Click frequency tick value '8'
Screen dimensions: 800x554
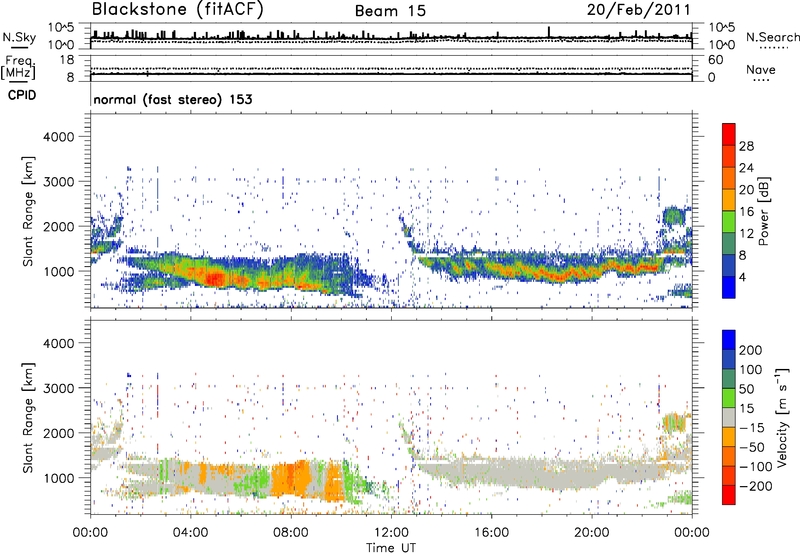(70, 77)
